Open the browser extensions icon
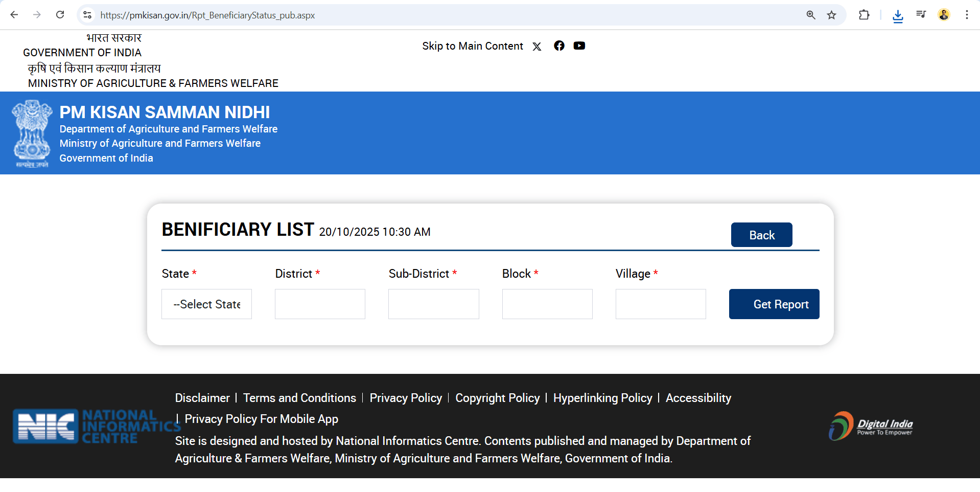 tap(864, 15)
